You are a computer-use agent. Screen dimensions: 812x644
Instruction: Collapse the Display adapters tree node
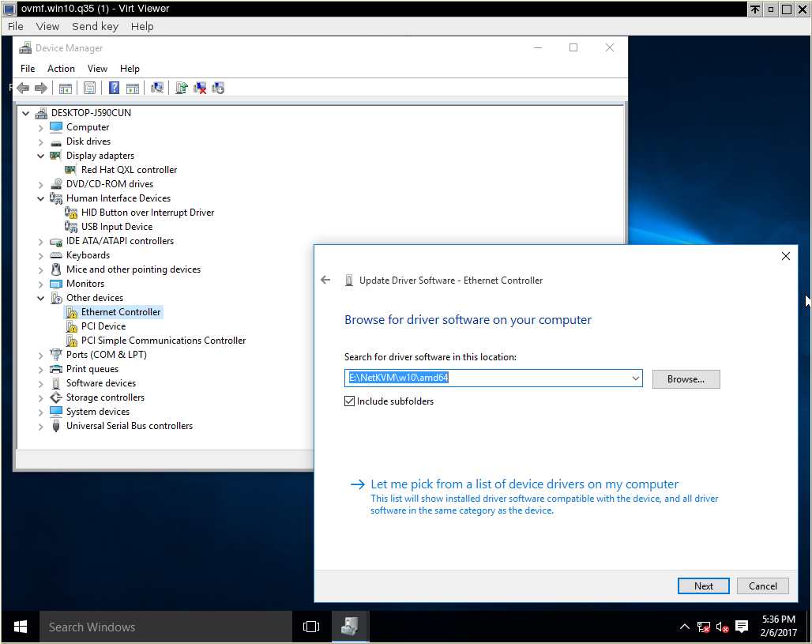coord(40,156)
